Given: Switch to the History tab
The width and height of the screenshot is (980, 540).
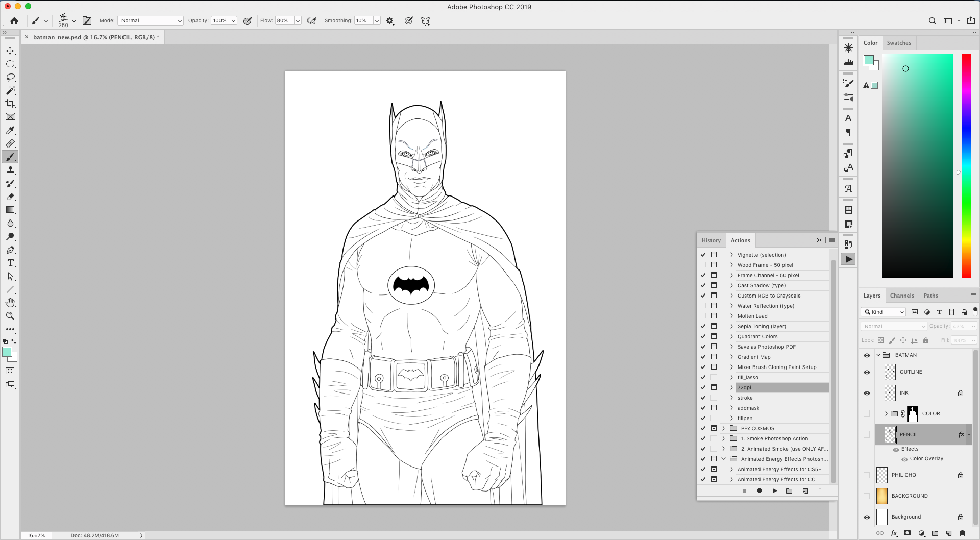Looking at the screenshot, I should [x=711, y=240].
